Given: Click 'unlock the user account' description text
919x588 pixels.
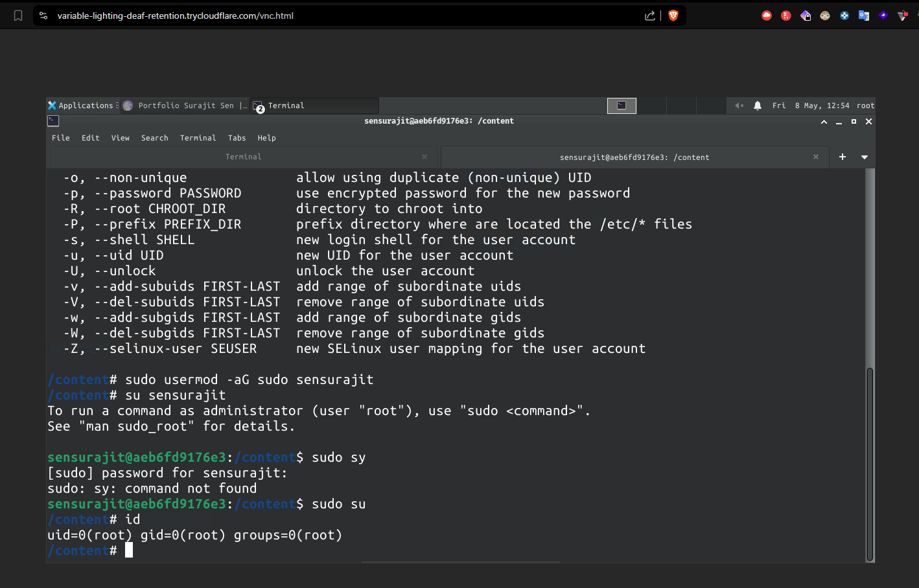Looking at the screenshot, I should click(386, 271).
